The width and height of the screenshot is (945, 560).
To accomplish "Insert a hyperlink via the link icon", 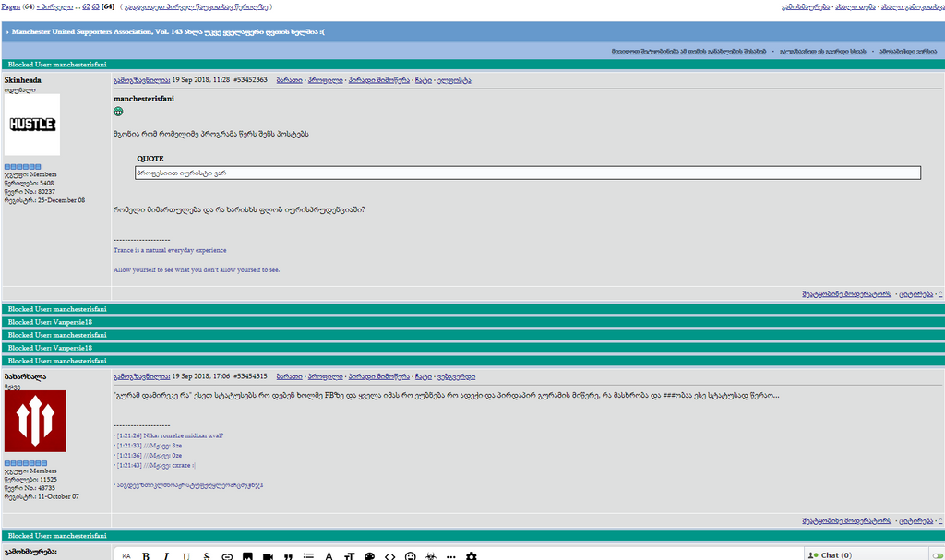I will [227, 555].
